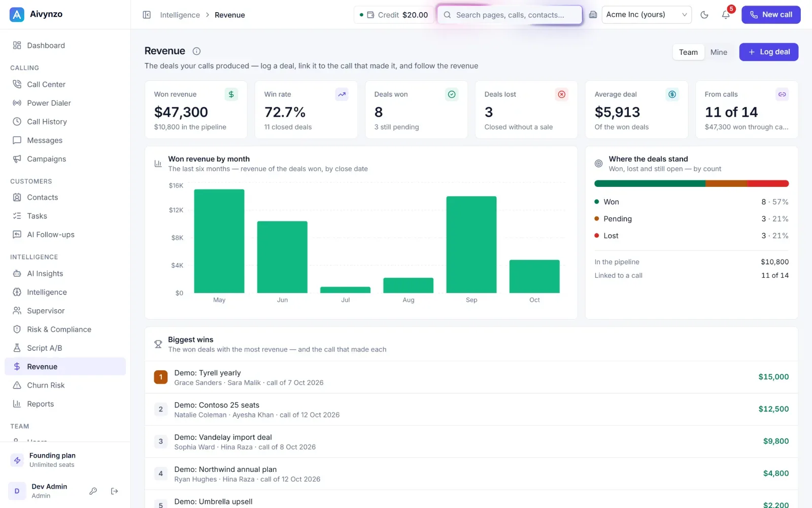Switch to Team view
The height and width of the screenshot is (508, 812).
(x=688, y=52)
